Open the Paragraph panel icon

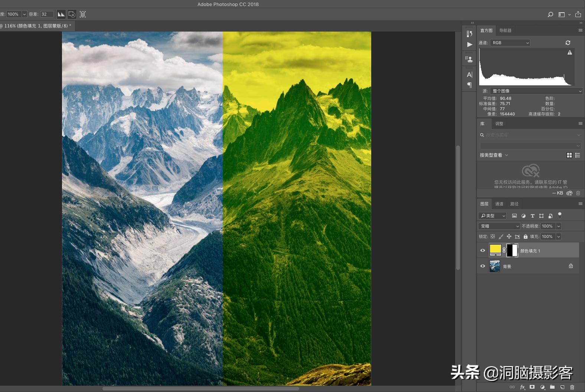[x=469, y=85]
